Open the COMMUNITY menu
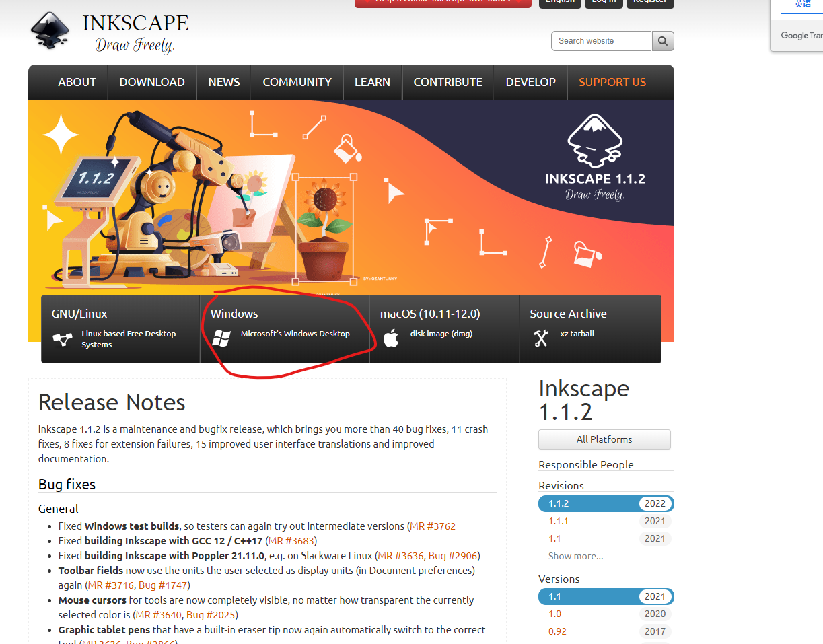 click(x=297, y=82)
